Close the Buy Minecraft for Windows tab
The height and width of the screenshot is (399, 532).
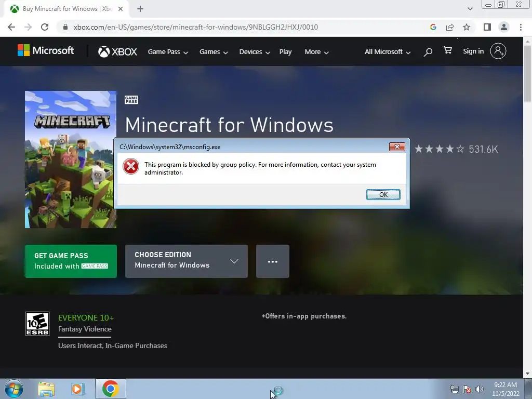121,9
